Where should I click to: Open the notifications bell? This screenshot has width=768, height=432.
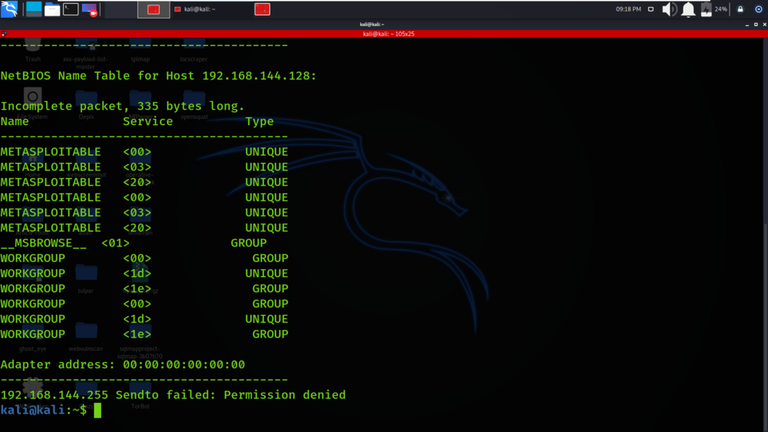click(688, 9)
